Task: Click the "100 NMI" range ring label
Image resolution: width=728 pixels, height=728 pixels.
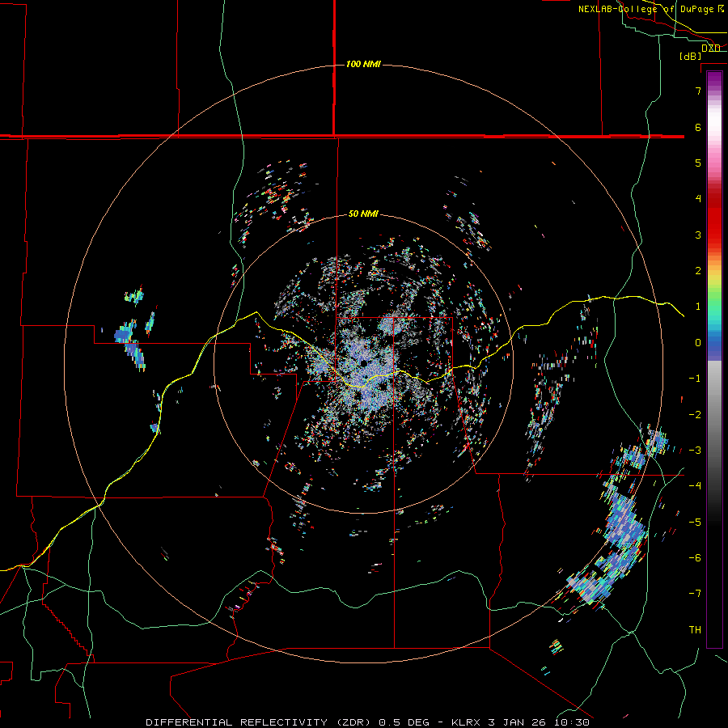Action: (x=363, y=64)
